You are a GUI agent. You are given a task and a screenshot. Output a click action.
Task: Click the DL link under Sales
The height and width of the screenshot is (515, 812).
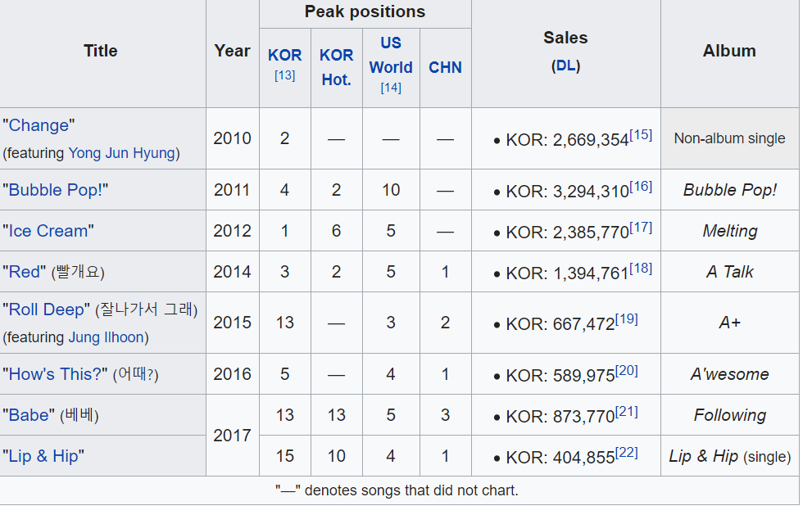pos(565,66)
